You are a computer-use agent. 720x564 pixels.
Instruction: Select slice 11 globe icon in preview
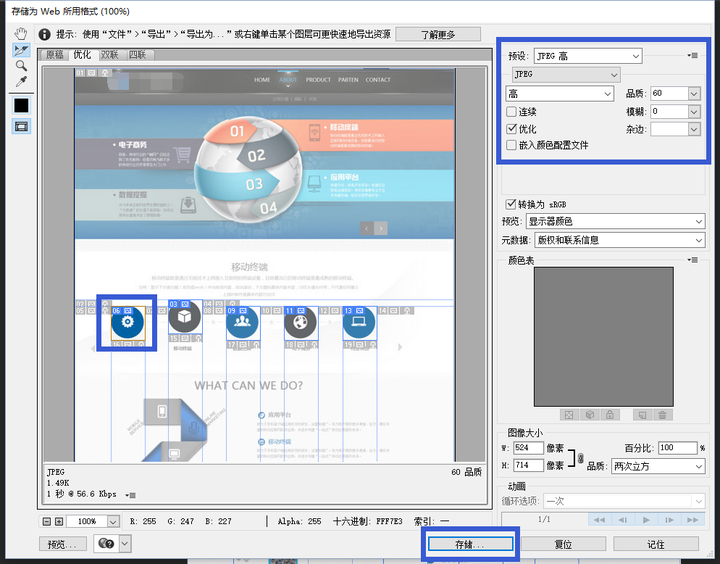[x=301, y=322]
